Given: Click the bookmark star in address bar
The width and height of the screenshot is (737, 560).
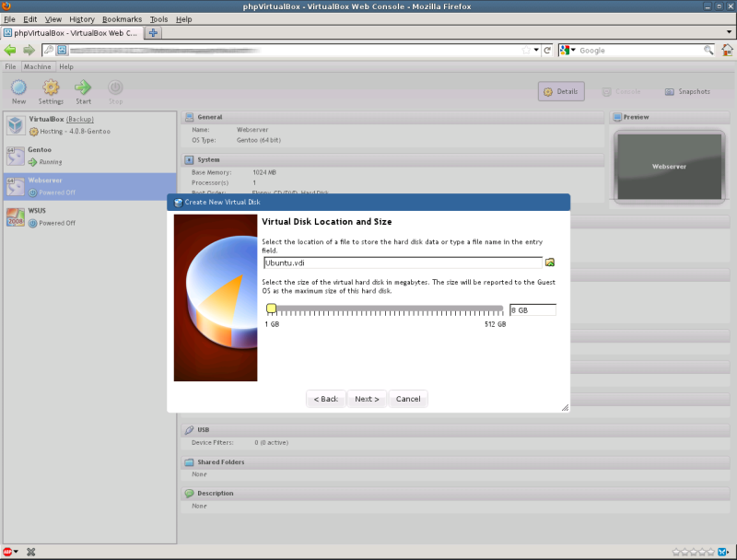Looking at the screenshot, I should [x=526, y=51].
